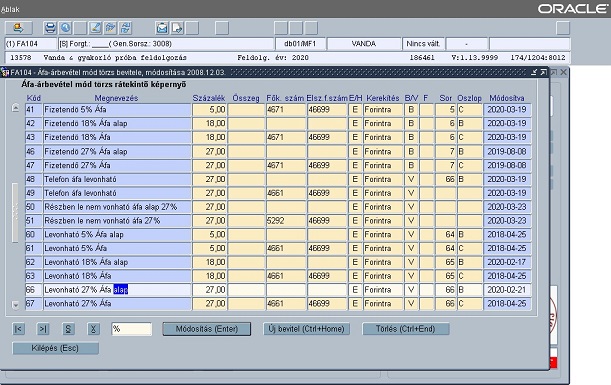Screen dimensions: 611x385
Task: Click the Módosítva column header
Action: point(507,98)
